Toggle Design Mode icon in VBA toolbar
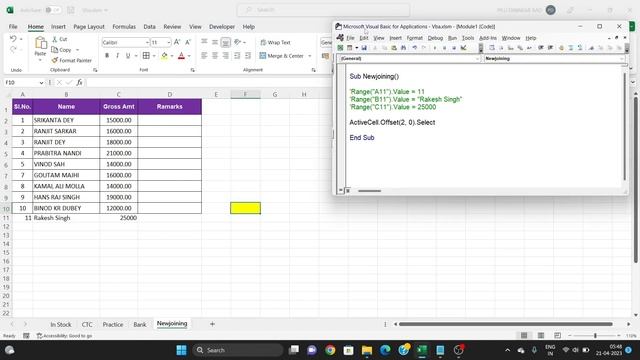Image resolution: width=640 pixels, height=360 pixels. pos(464,48)
